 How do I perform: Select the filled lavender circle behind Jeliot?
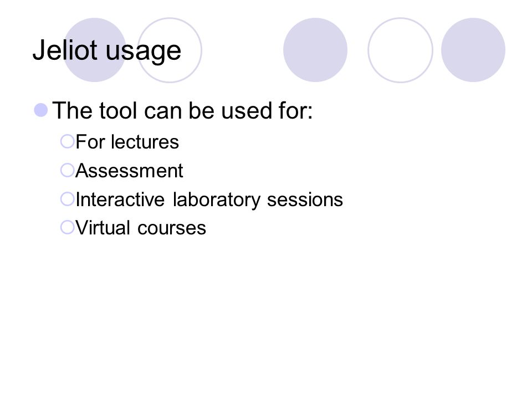(x=95, y=50)
